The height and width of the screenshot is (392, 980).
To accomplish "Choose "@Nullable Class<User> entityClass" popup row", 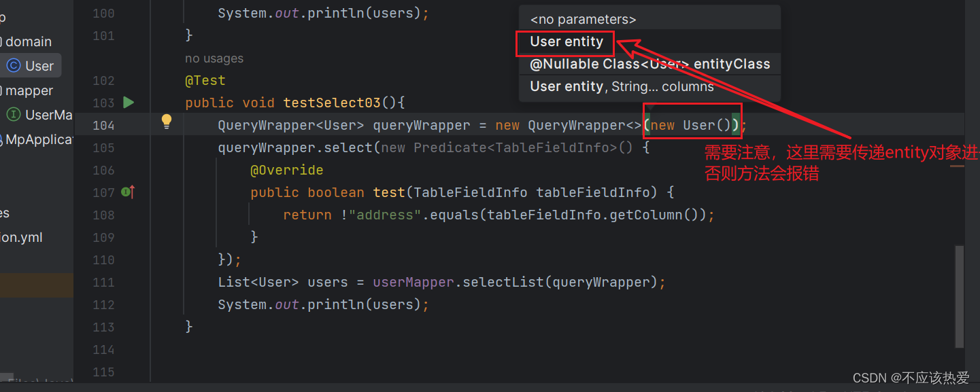I will [x=649, y=64].
